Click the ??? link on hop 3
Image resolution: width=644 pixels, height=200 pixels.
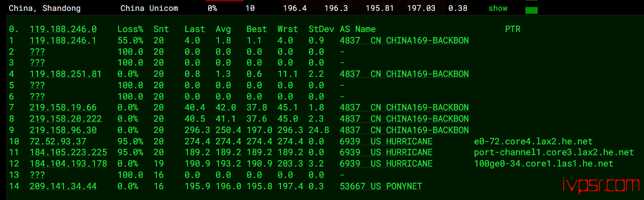[37, 63]
